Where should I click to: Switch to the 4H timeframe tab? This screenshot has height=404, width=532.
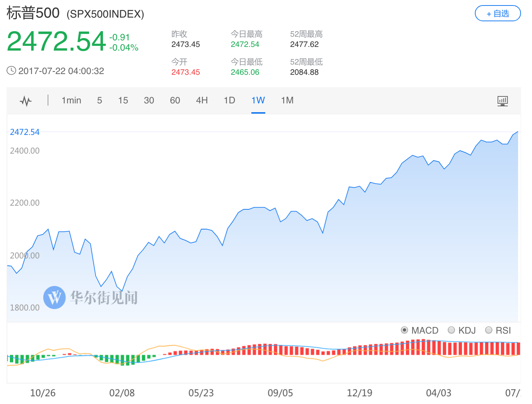tap(202, 100)
